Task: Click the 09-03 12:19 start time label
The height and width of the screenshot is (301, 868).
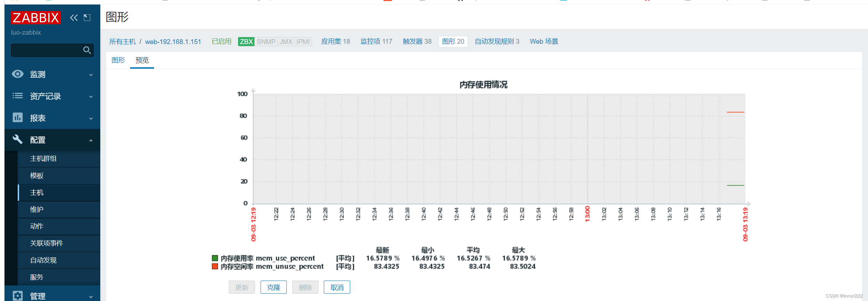Action: tap(253, 224)
